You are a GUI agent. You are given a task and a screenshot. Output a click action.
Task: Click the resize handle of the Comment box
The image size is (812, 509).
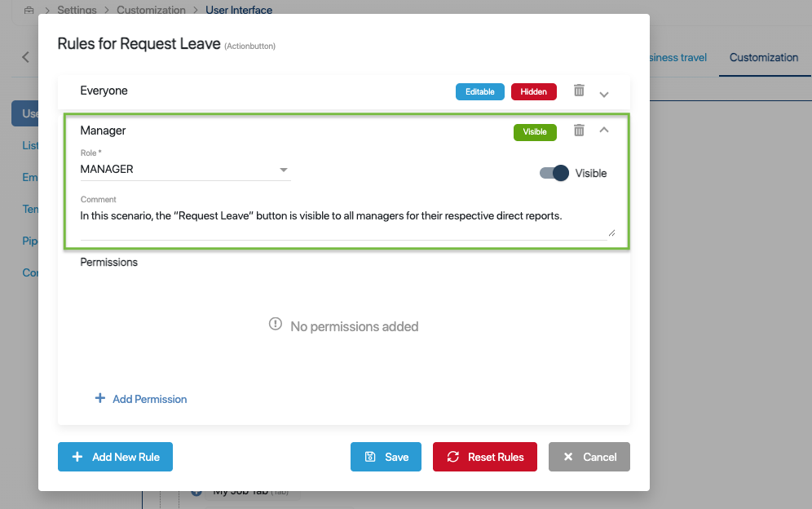611,232
